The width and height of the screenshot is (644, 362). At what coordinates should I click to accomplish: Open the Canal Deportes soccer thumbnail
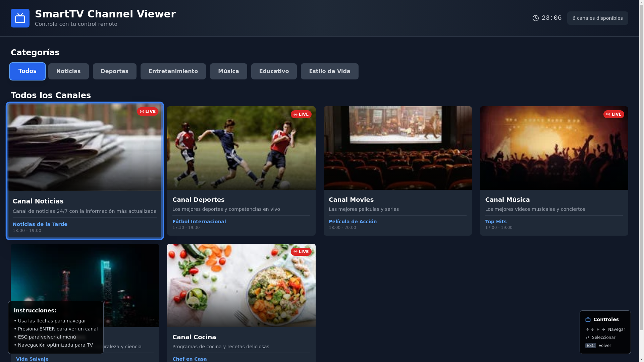click(x=241, y=148)
